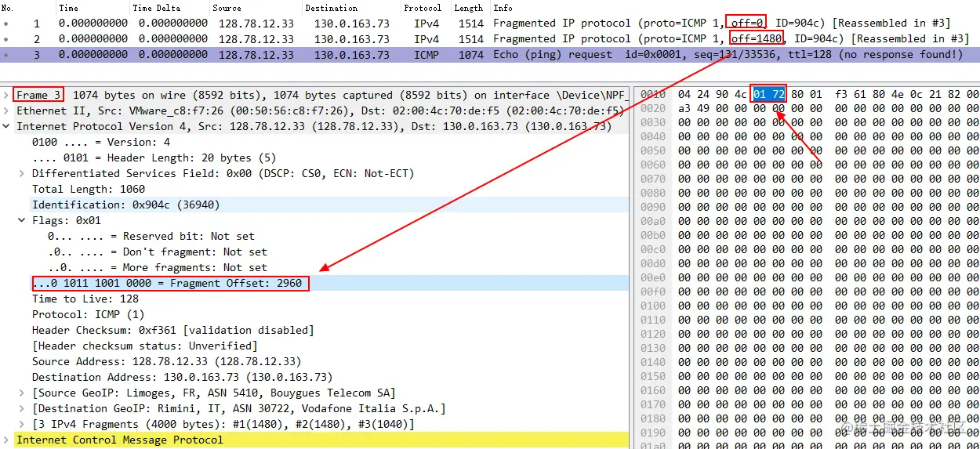The height and width of the screenshot is (449, 980).
Task: Collapse the Flags: 0x01 node
Action: point(22,220)
